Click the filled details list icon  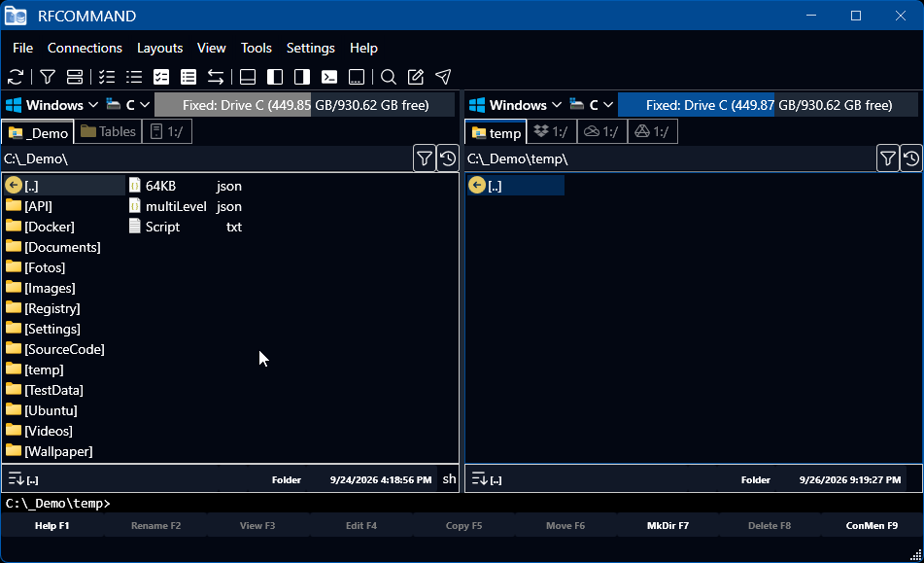(188, 77)
